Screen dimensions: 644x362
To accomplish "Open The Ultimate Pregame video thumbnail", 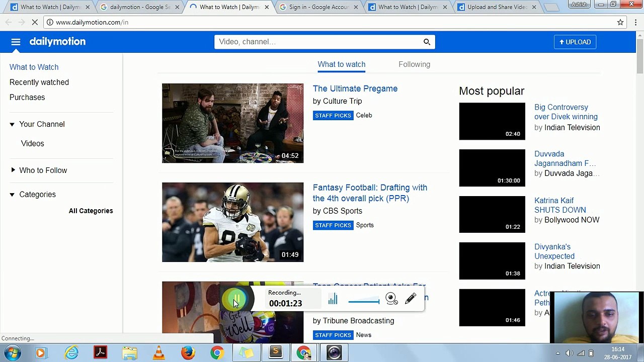I will pos(232,123).
